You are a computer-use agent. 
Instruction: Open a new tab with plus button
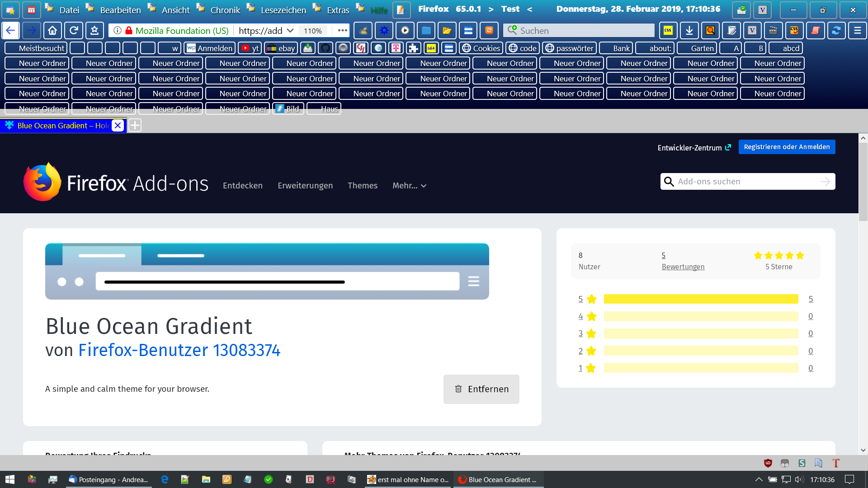(135, 126)
